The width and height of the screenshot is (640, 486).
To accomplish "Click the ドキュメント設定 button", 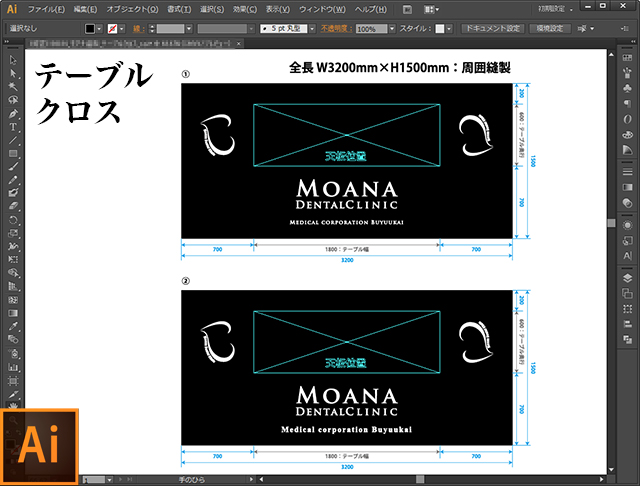I will pyautogui.click(x=493, y=29).
